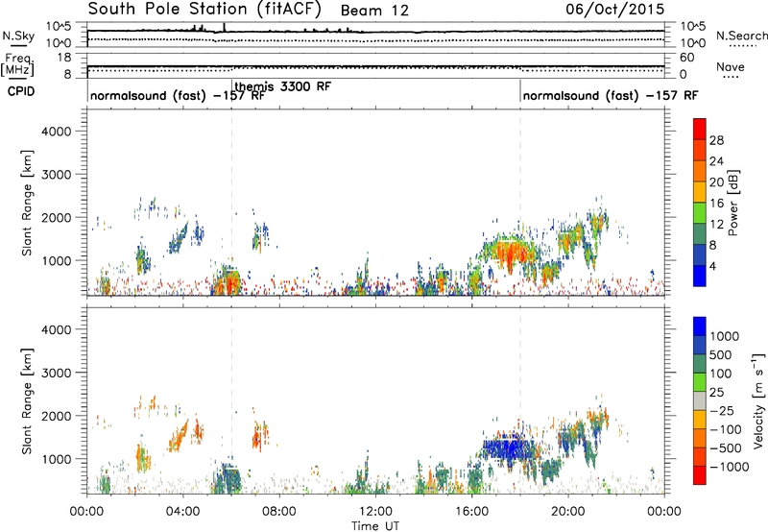Click the '500' value on the velocity colorbar
This screenshot has height=532, width=768.
pyautogui.click(x=720, y=354)
